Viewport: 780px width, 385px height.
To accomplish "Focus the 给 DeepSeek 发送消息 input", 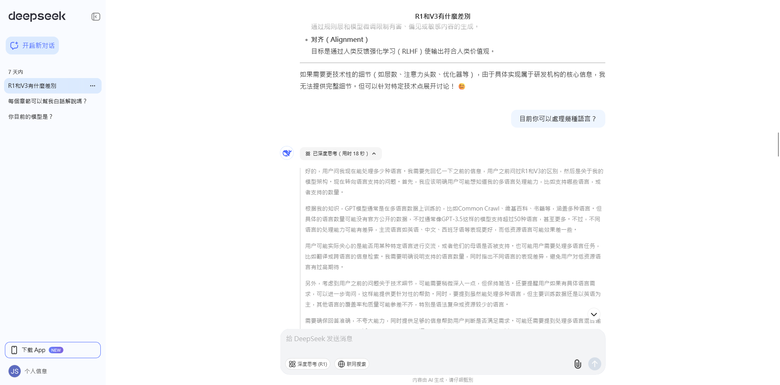I will (443, 339).
